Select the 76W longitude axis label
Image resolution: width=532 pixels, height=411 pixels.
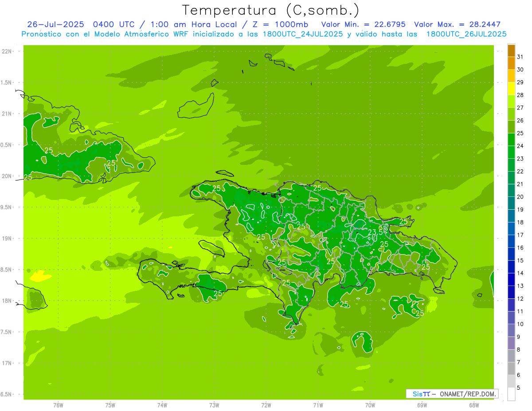click(x=58, y=405)
